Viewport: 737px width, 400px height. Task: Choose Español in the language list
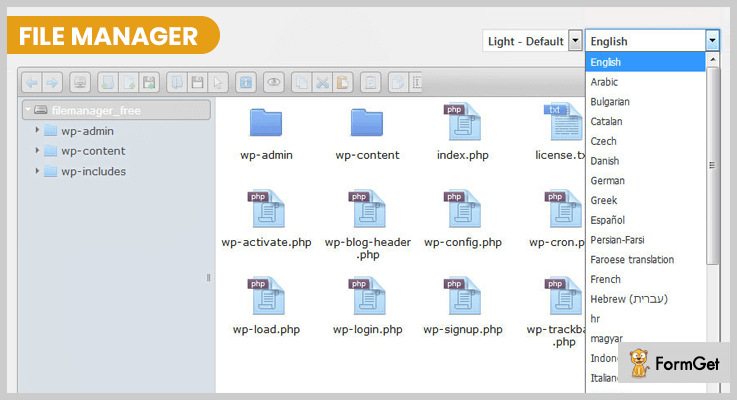coord(645,220)
